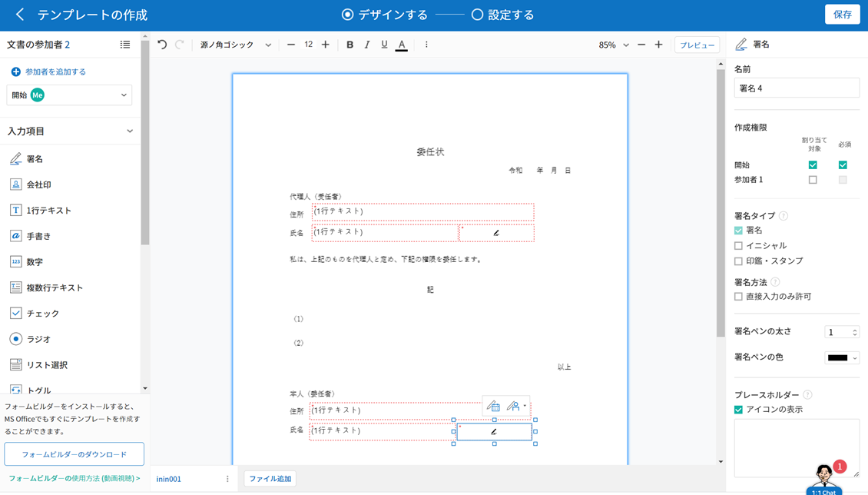This screenshot has height=495, width=868.
Task: Select the selected signature field at bottom
Action: (x=495, y=432)
